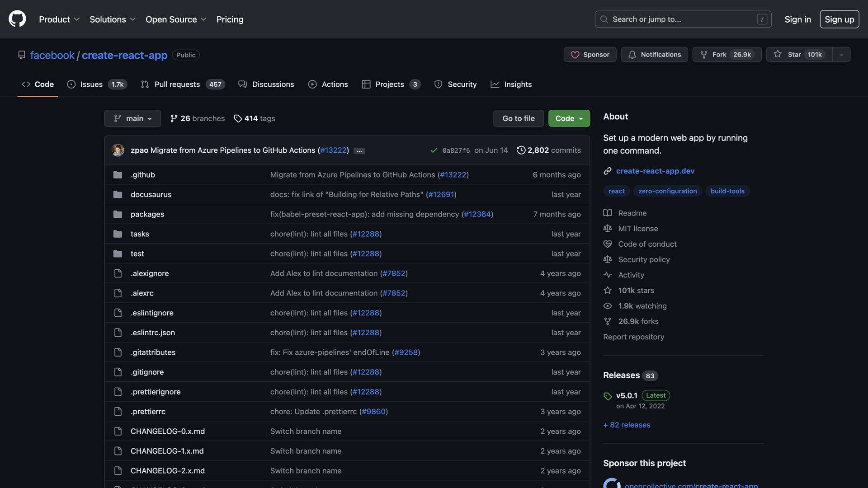Image resolution: width=868 pixels, height=488 pixels.
Task: Open the main branch dropdown
Action: (x=132, y=118)
